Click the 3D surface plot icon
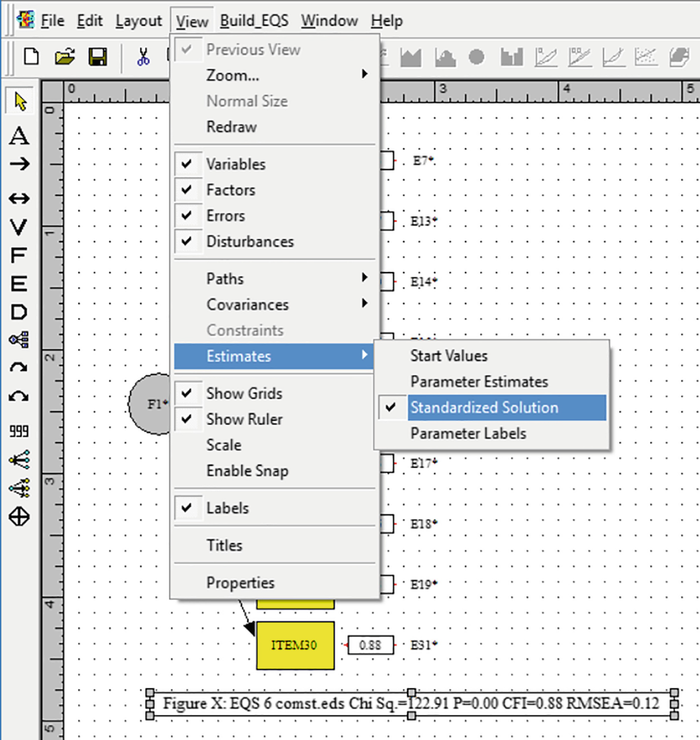 679,57
